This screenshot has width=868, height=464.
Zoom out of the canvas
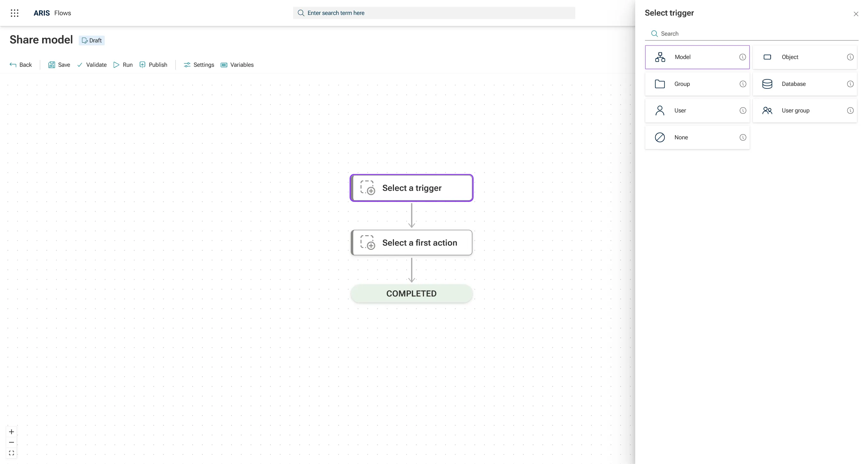pyautogui.click(x=11, y=442)
